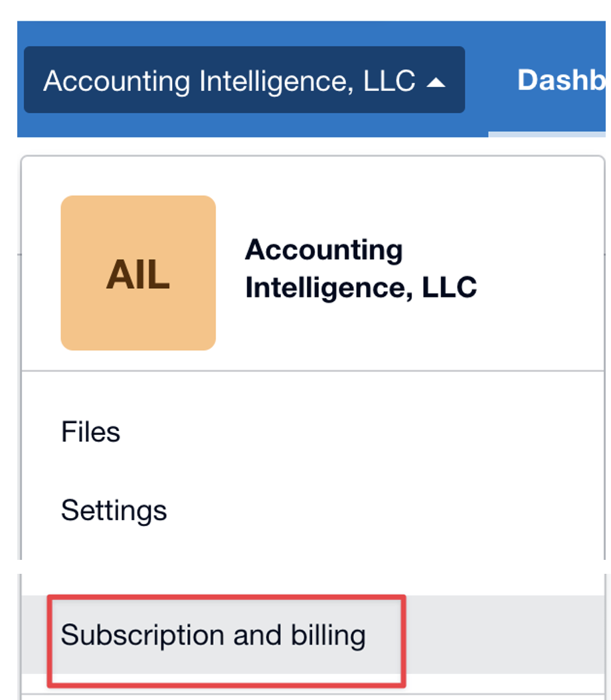Viewport: 611px width, 700px height.
Task: Click the AIL organization avatar
Action: [x=138, y=273]
